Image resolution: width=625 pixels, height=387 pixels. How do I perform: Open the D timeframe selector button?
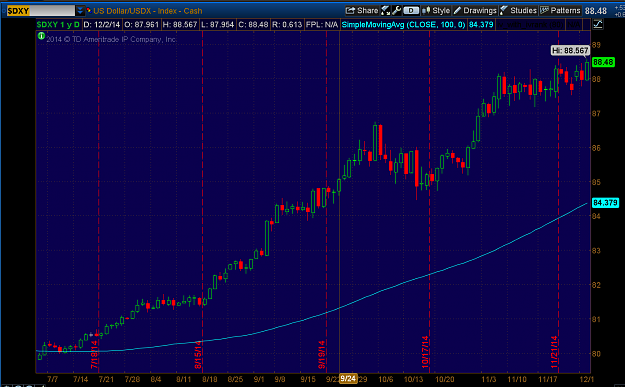[411, 11]
